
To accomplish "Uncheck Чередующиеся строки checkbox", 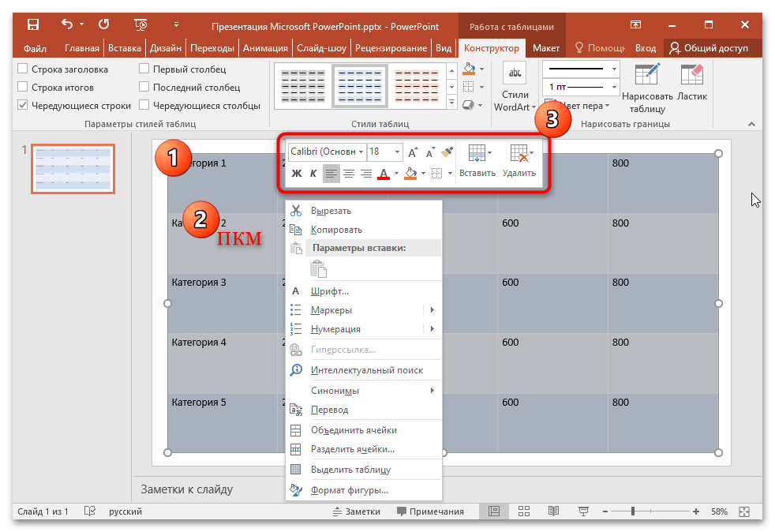I will pyautogui.click(x=23, y=106).
